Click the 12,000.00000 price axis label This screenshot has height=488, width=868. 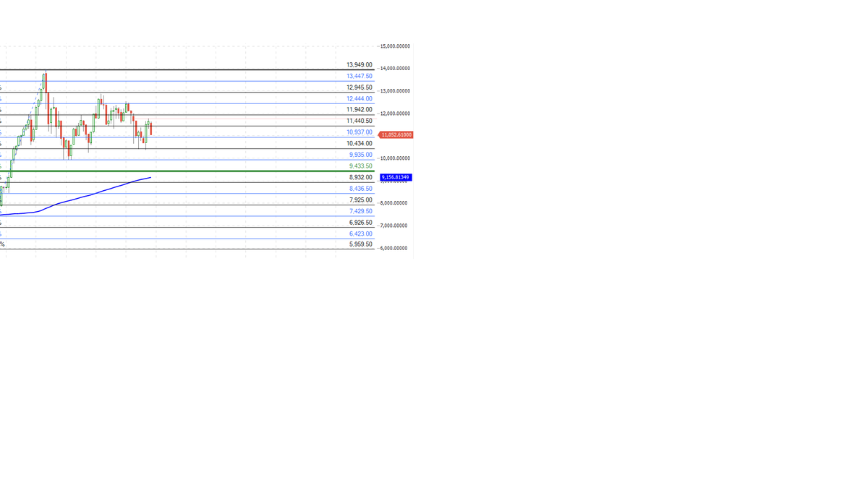click(x=395, y=114)
